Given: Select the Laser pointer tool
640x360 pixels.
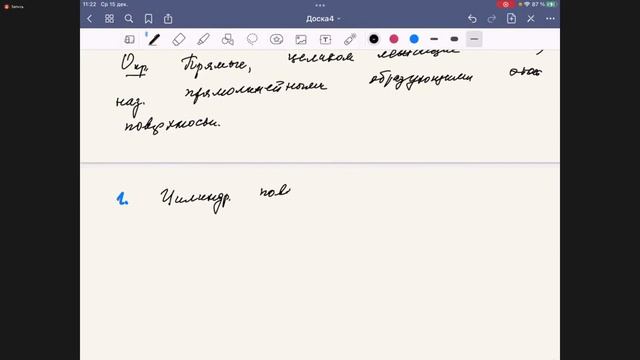Looking at the screenshot, I should click(x=350, y=39).
